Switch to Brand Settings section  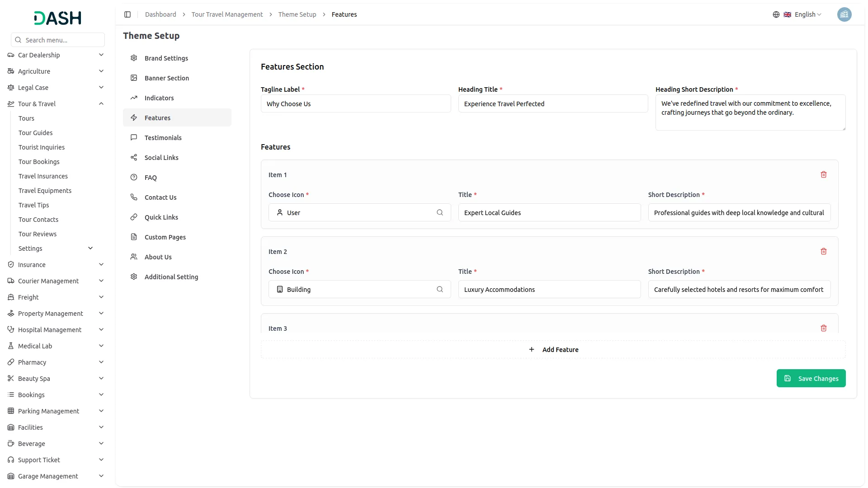coord(166,58)
